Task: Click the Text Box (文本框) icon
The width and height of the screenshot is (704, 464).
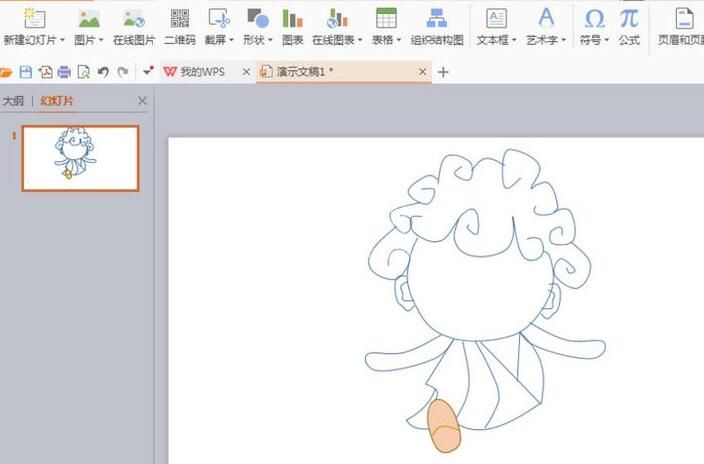Action: (496, 18)
